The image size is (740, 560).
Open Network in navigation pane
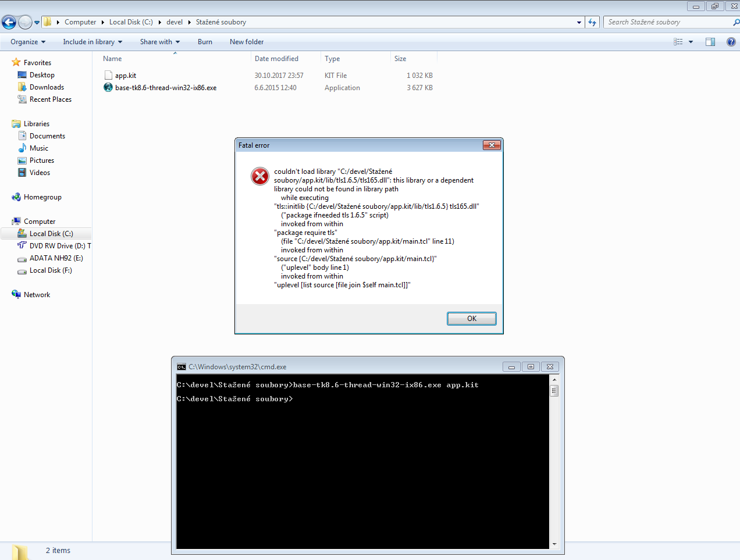(x=37, y=295)
